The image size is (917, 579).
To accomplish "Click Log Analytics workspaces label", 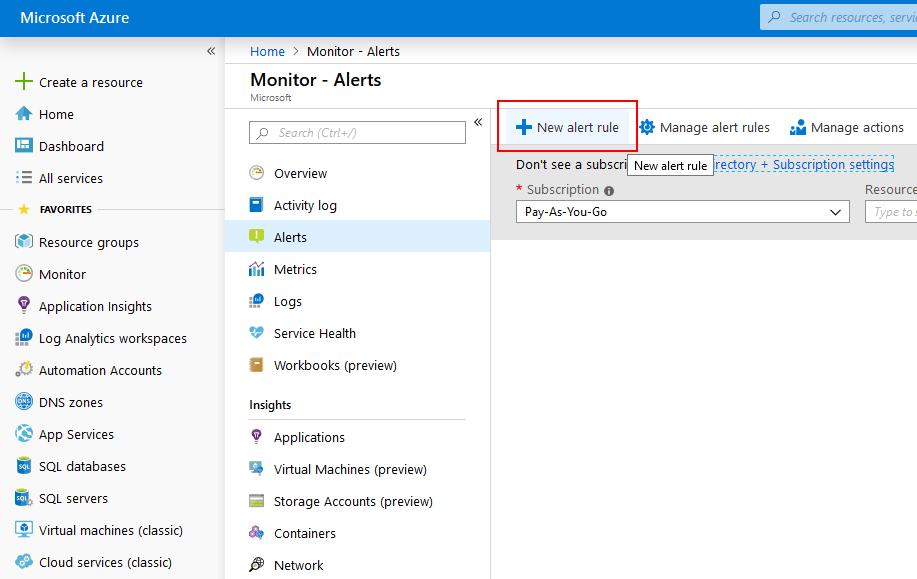I will [x=113, y=338].
